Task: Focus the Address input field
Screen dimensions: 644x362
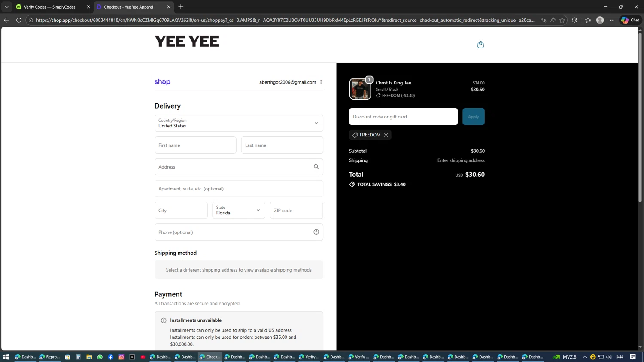Action: 239,167
